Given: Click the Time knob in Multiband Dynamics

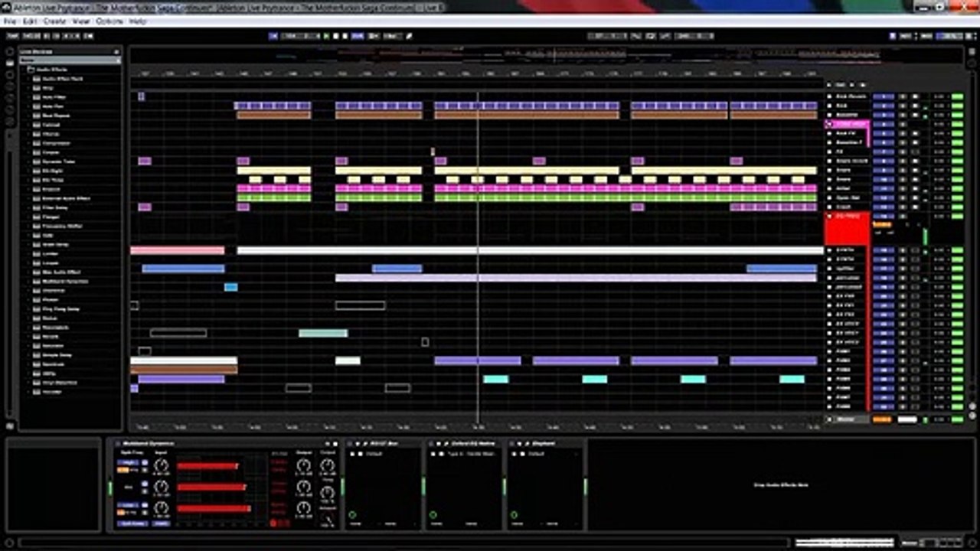Looking at the screenshot, I should pos(328,491).
